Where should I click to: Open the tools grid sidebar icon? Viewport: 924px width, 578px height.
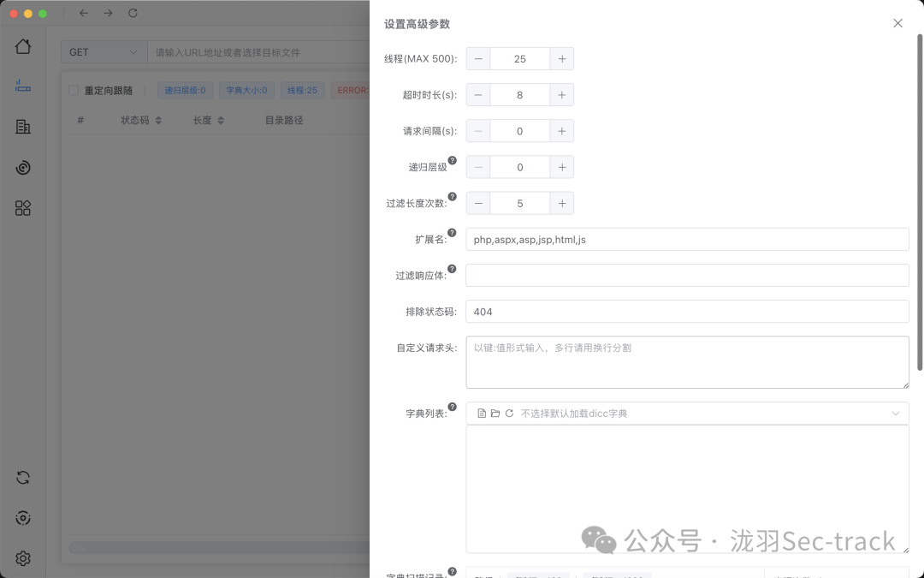coord(23,207)
